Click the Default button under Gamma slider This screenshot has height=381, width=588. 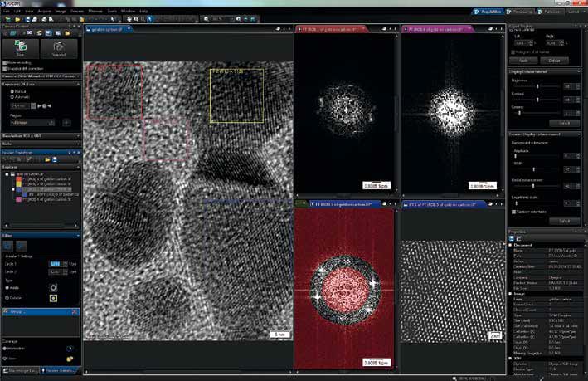563,122
